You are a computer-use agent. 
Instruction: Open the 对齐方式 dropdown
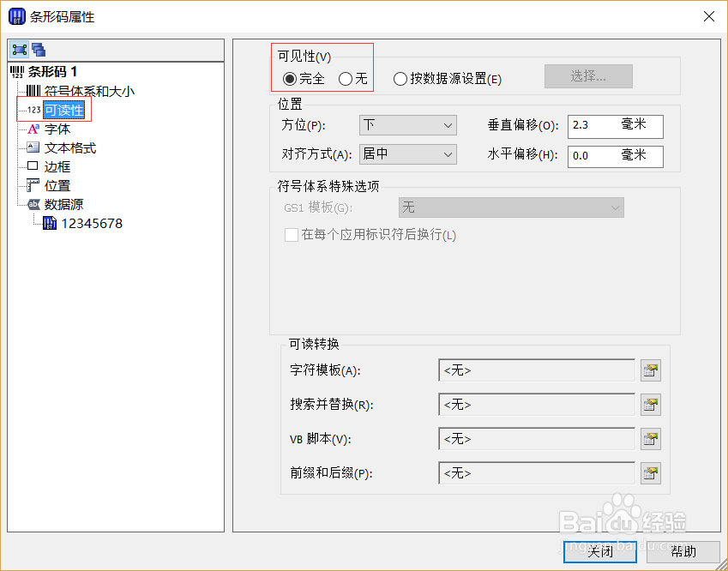[x=407, y=154]
